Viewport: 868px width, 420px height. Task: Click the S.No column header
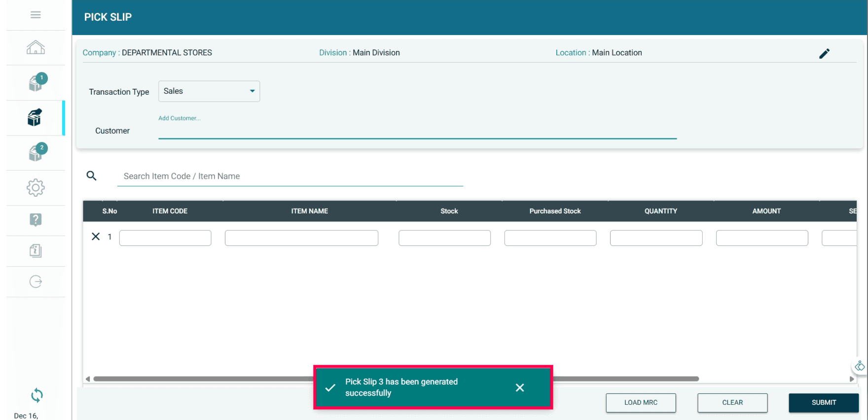tap(109, 211)
